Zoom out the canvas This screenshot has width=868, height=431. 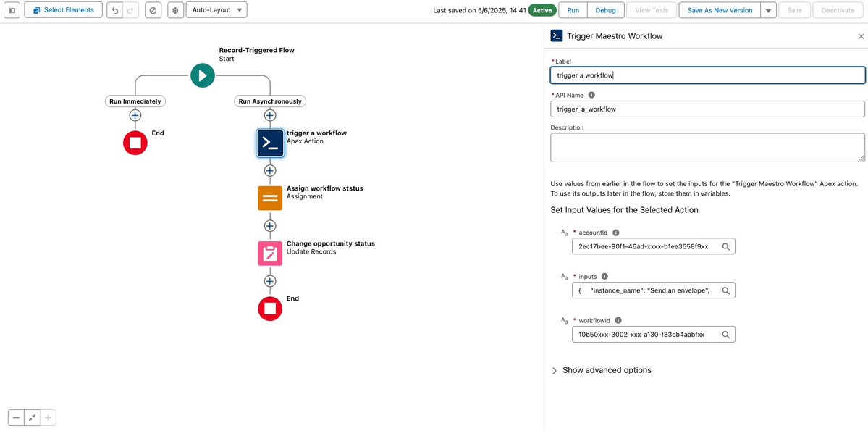point(16,418)
